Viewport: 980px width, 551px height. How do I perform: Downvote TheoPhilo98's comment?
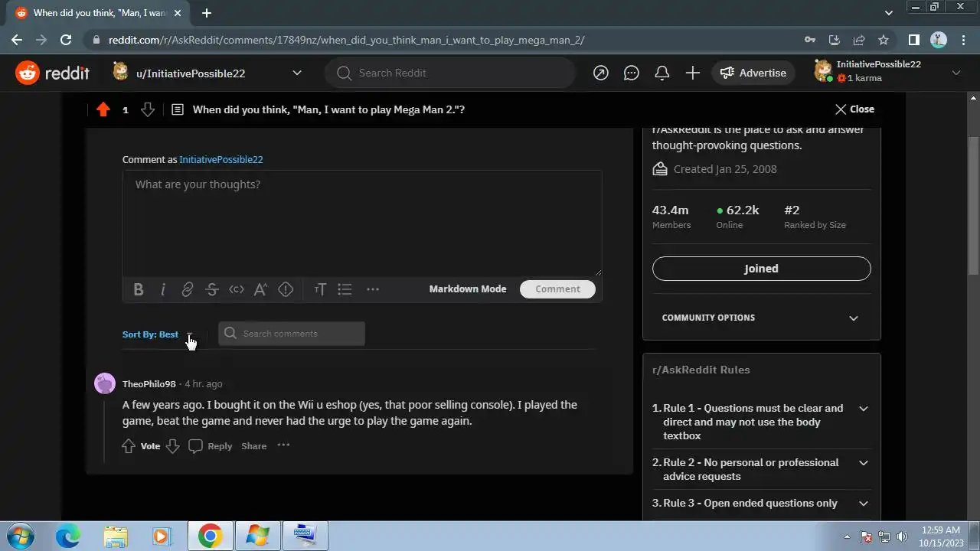(x=173, y=446)
